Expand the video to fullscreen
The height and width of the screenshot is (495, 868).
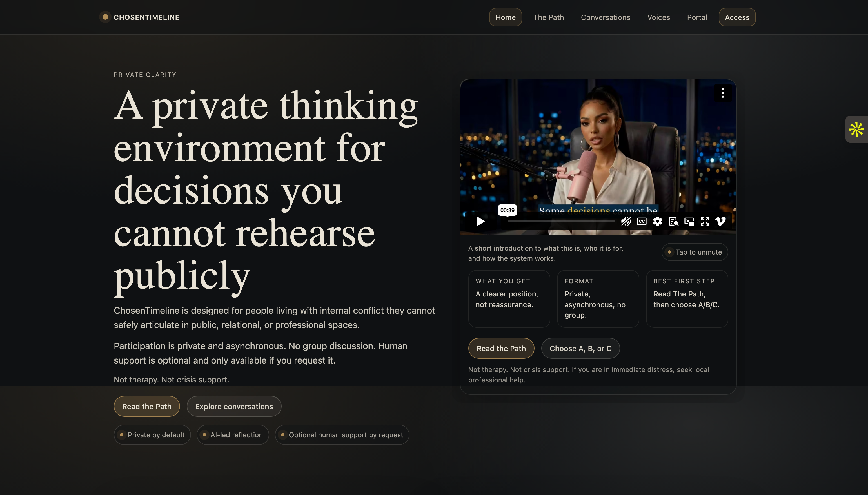(x=705, y=221)
